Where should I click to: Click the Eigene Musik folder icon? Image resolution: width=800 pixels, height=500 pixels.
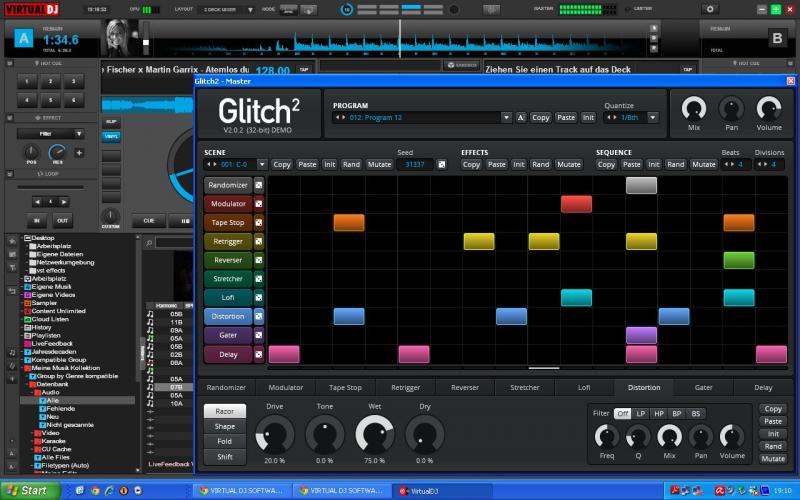pos(28,287)
